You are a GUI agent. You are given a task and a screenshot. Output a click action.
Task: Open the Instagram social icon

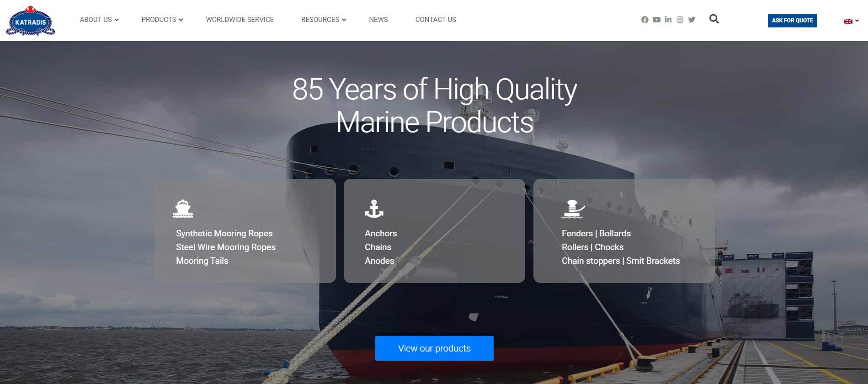click(680, 20)
